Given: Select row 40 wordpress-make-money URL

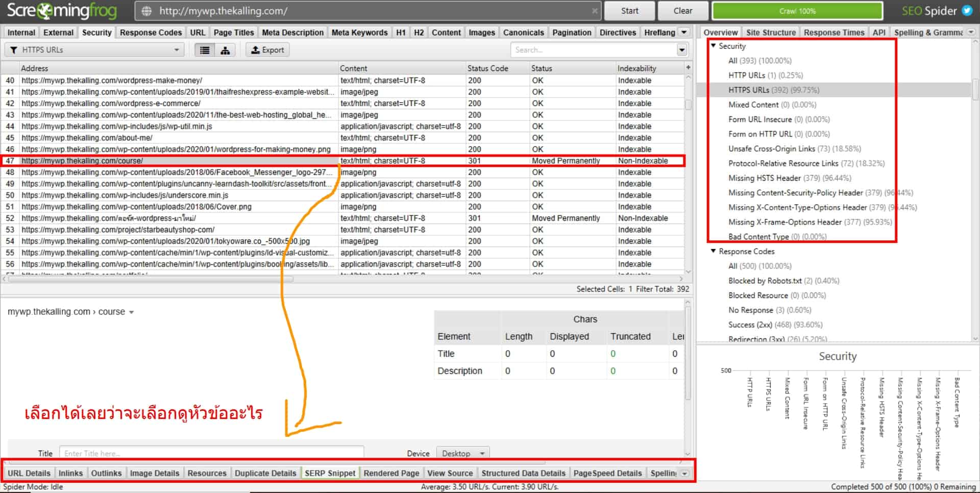Looking at the screenshot, I should [x=342, y=81].
